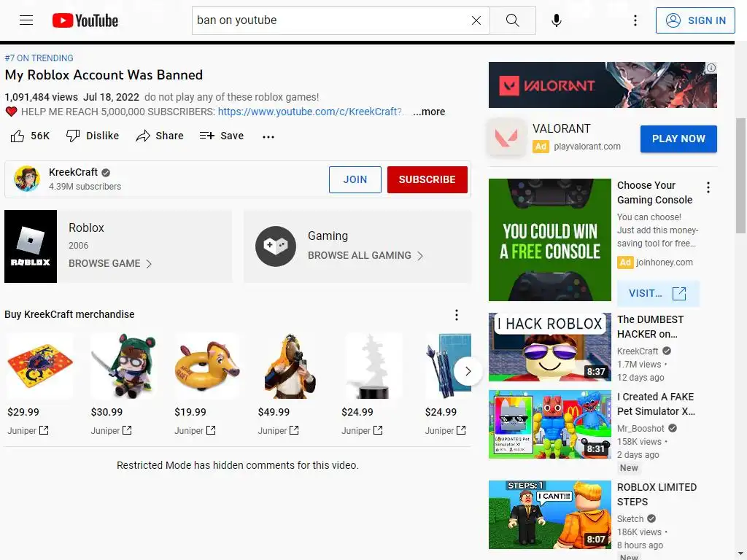Click the Valorant banner ad
The width and height of the screenshot is (747, 560).
pyautogui.click(x=603, y=85)
